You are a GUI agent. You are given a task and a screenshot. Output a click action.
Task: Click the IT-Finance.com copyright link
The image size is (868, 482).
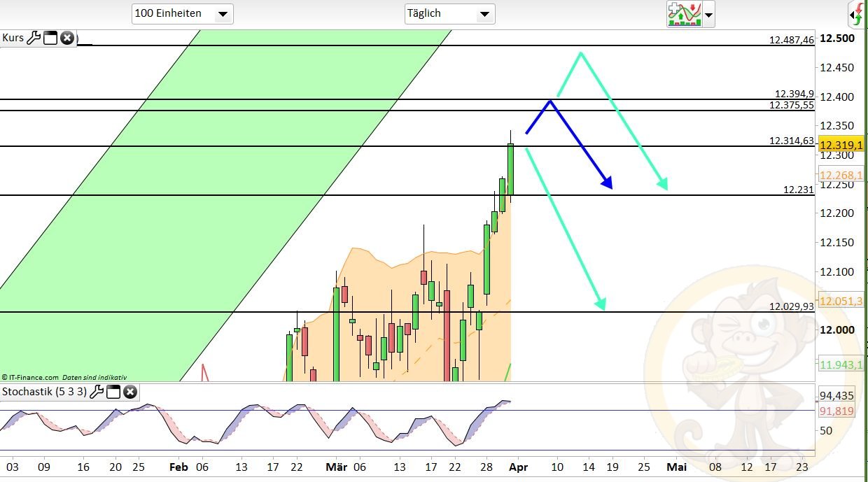[31, 376]
